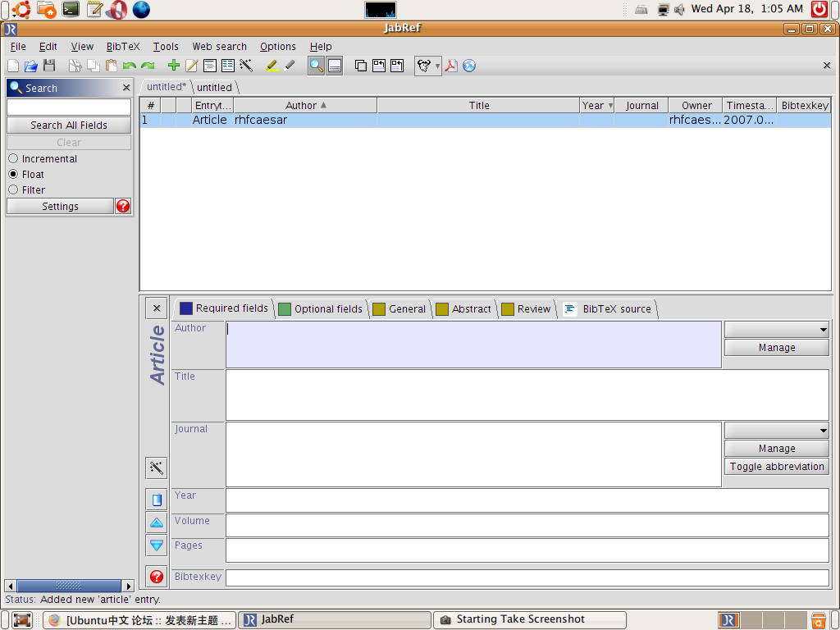Go to previous entry with up arrow
Screen dimensions: 840x630
[157, 523]
